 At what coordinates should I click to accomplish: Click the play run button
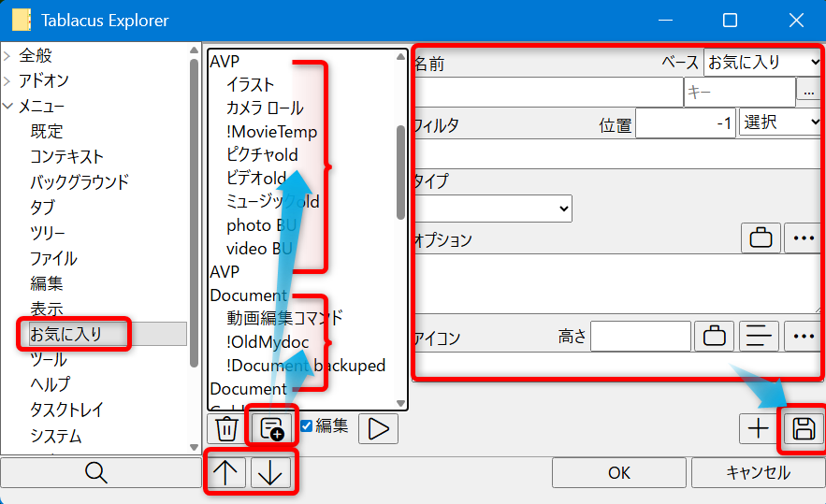pyautogui.click(x=378, y=428)
